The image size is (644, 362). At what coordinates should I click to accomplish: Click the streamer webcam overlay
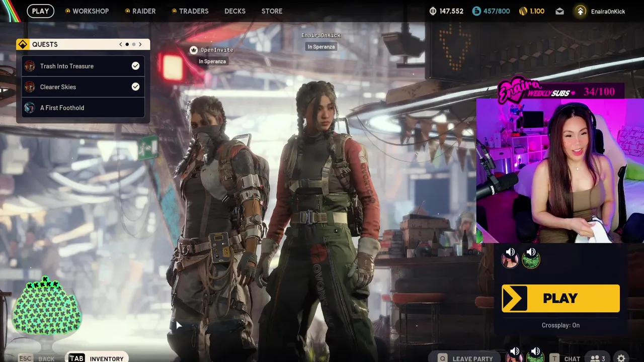tap(560, 170)
